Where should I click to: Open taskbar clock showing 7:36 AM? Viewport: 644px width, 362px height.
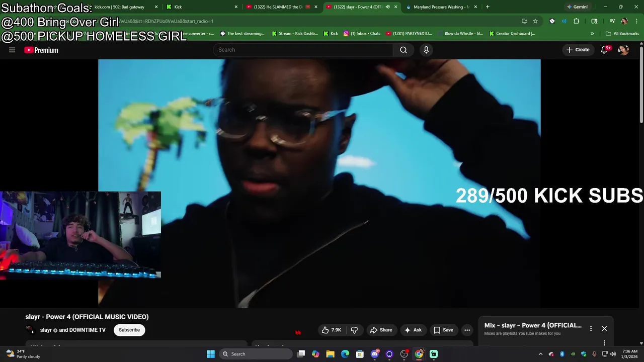point(629,354)
